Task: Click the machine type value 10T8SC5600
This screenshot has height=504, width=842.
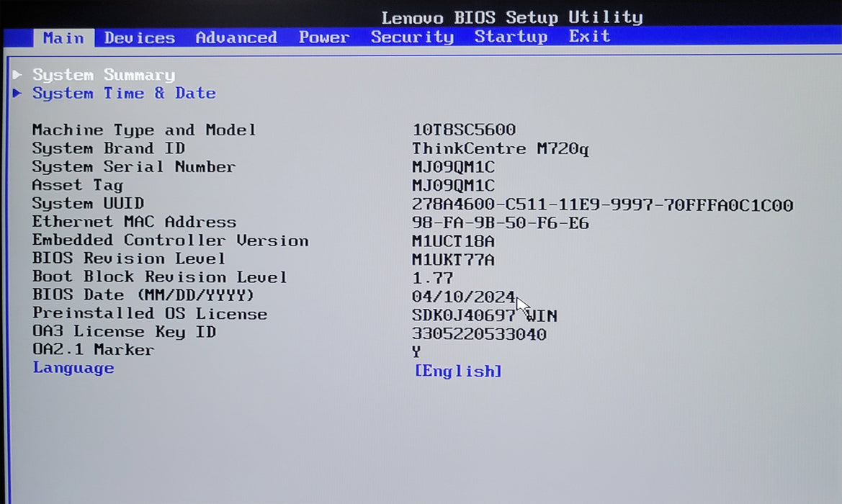Action: pyautogui.click(x=464, y=130)
